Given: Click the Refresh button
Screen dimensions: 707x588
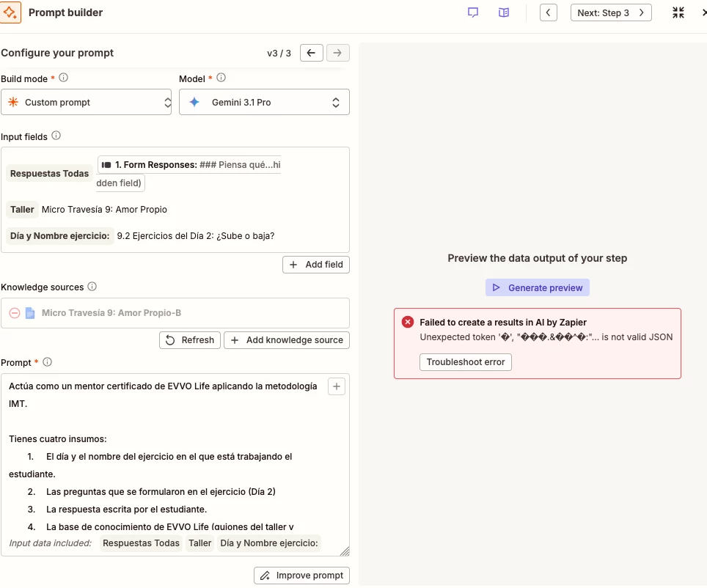Looking at the screenshot, I should 190,340.
